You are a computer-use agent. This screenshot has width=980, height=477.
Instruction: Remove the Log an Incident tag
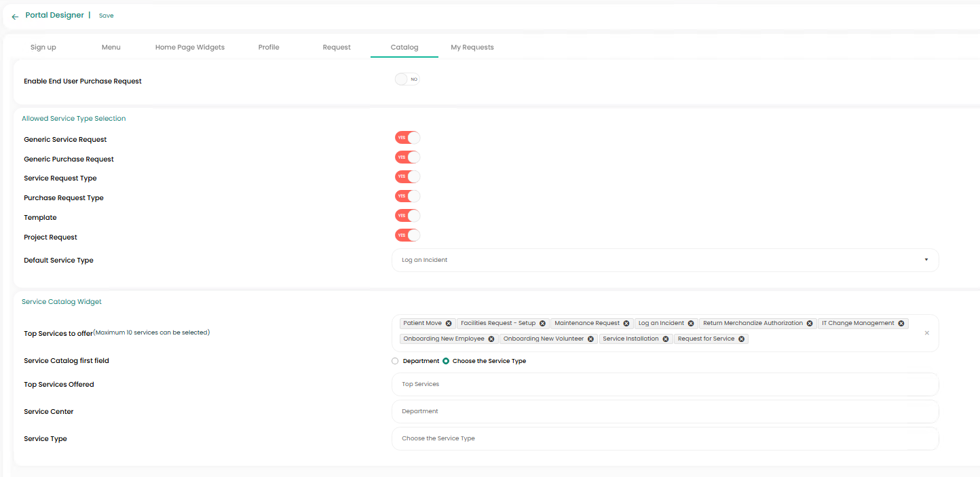(x=691, y=324)
